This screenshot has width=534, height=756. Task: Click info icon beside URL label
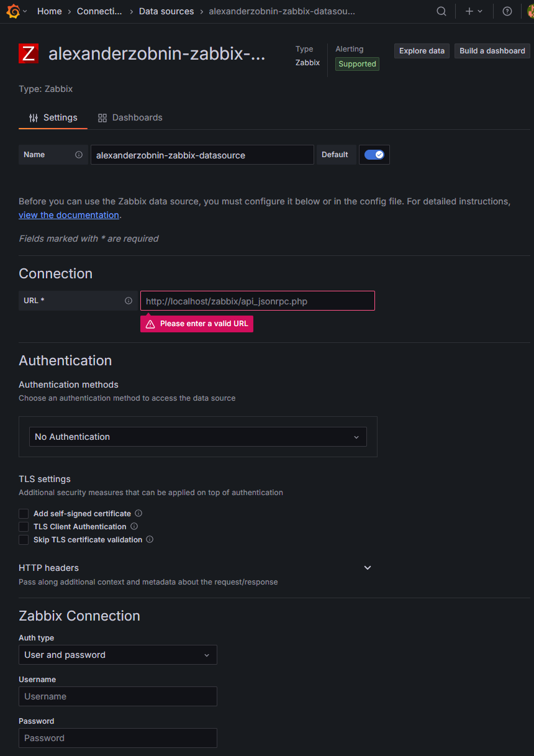[129, 301]
